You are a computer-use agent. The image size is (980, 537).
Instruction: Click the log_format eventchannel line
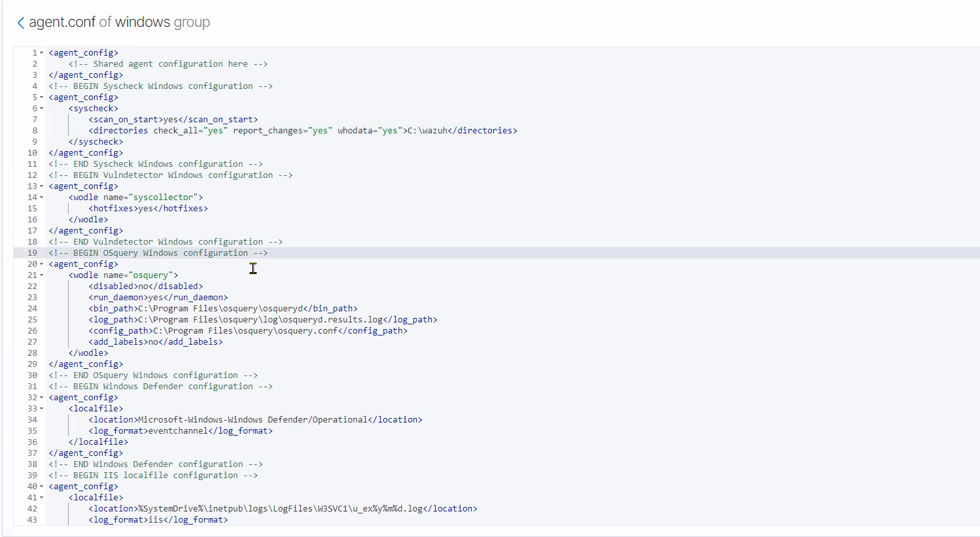(x=181, y=430)
